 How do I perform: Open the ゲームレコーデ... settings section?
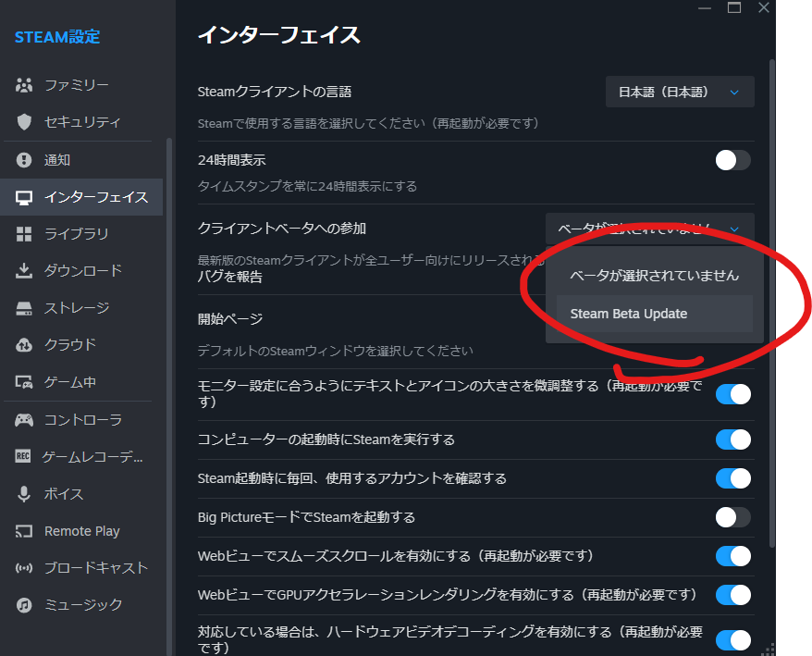(83, 456)
